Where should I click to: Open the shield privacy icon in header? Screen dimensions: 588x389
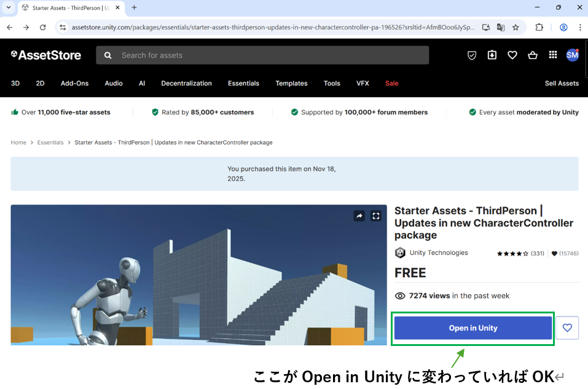click(472, 55)
